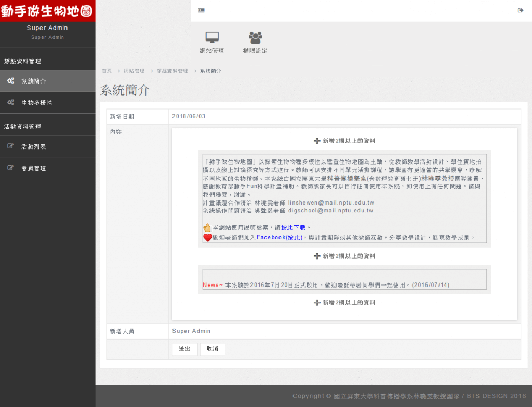Click the 內容 field label
This screenshot has height=407, width=532.
[x=116, y=132]
